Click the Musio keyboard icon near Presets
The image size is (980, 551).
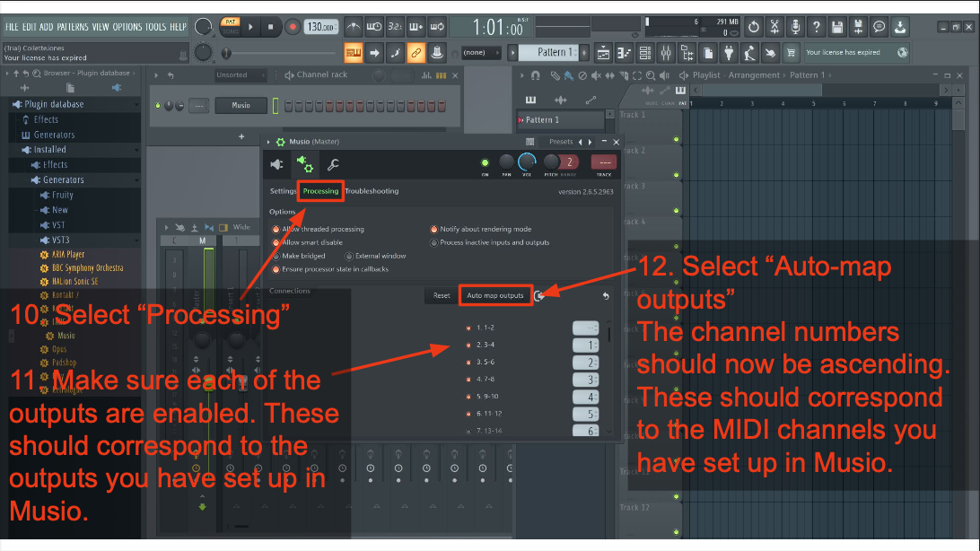[x=530, y=142]
